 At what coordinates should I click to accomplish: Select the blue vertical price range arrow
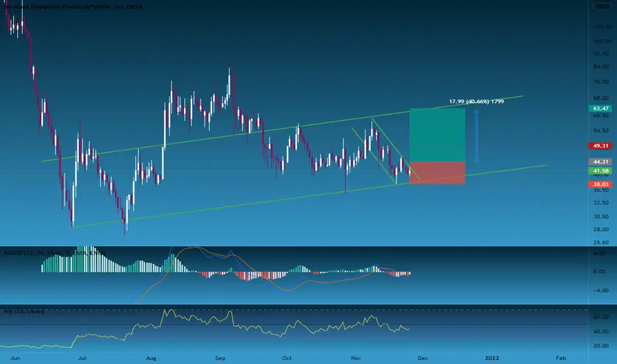[477, 137]
